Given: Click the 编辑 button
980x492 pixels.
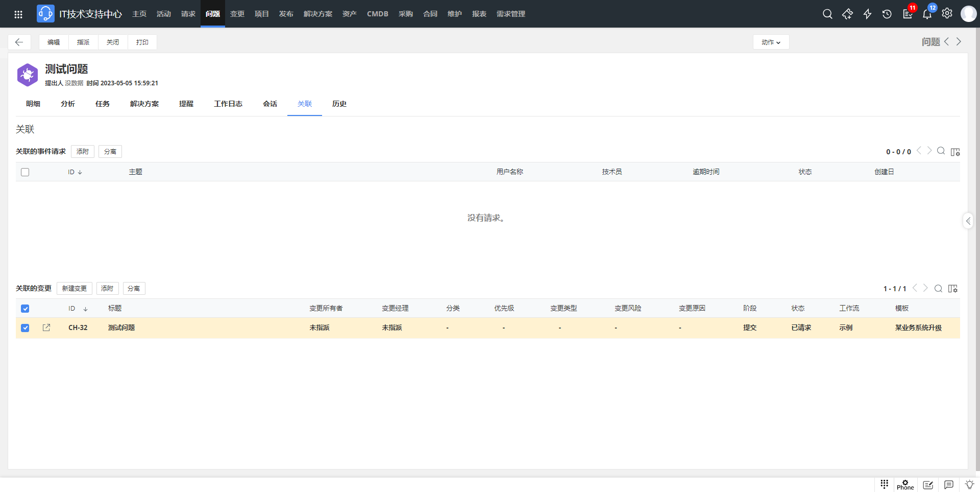Looking at the screenshot, I should [x=54, y=42].
